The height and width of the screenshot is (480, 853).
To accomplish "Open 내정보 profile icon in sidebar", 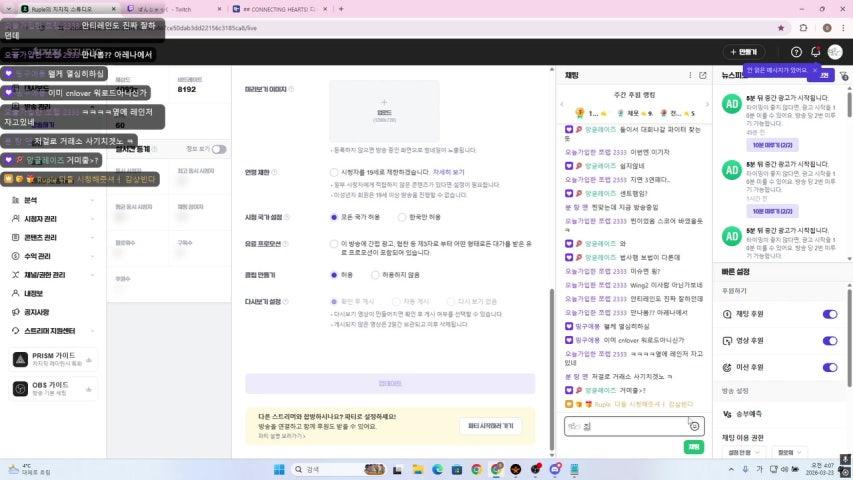I will point(15,293).
